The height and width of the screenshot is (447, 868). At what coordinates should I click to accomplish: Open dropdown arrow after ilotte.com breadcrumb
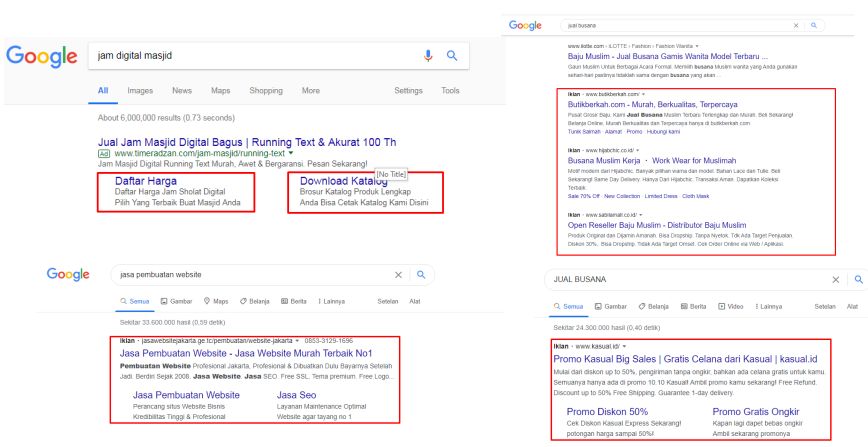pyautogui.click(x=697, y=46)
